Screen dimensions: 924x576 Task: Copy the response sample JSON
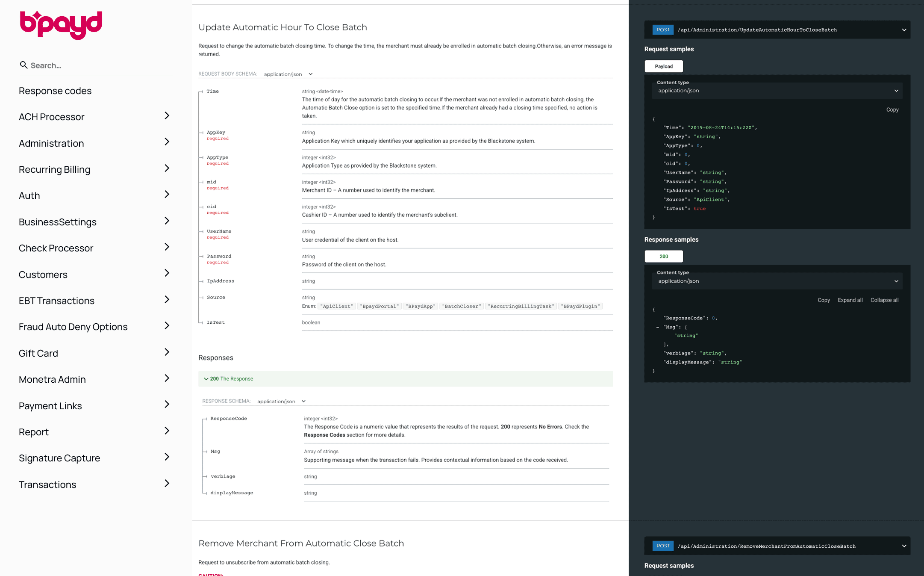pos(824,300)
